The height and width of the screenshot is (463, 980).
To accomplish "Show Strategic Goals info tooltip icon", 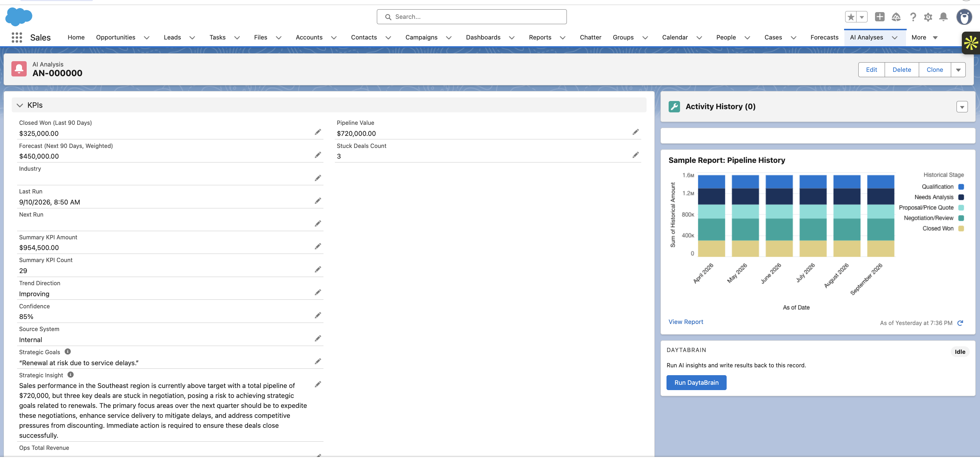I will pyautogui.click(x=68, y=352).
